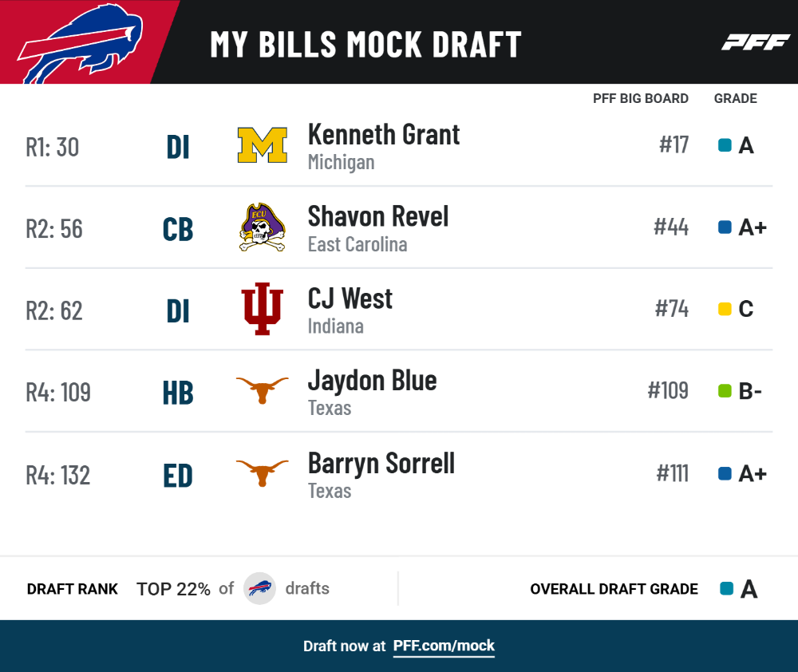Viewport: 798px width, 672px height.
Task: Click the GRADE column header
Action: (x=736, y=98)
